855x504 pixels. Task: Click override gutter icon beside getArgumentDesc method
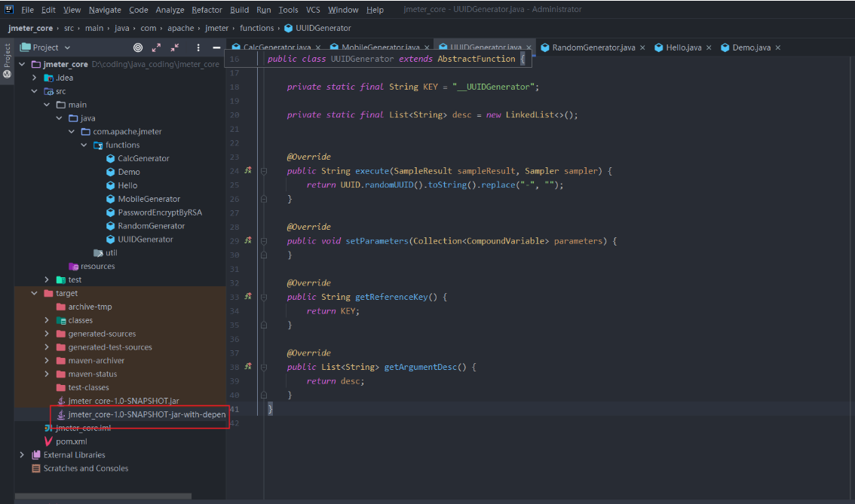248,367
